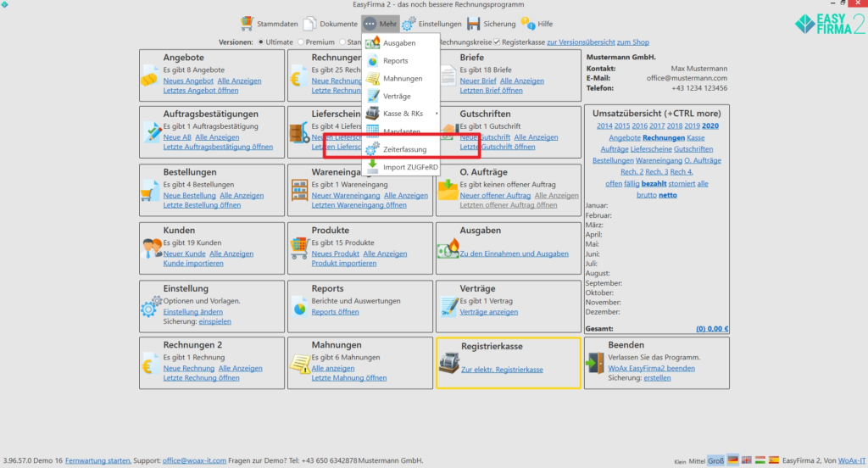
Task: Click the Auftragsbestätigungen tile pencil icon
Action: point(151,133)
